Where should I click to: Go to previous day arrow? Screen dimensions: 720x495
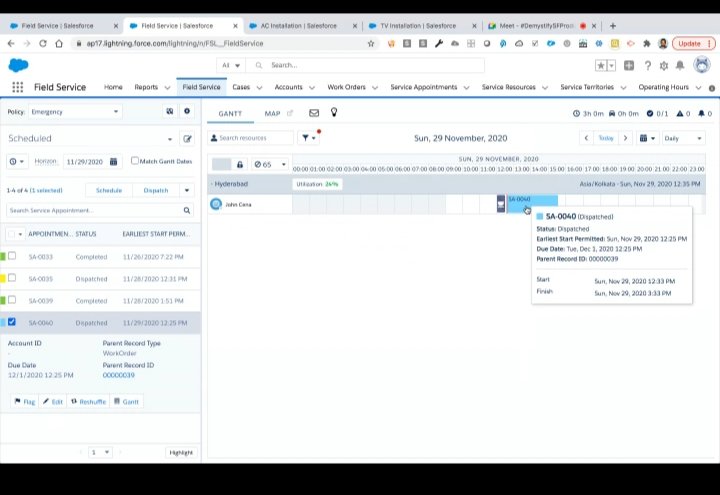[586, 138]
